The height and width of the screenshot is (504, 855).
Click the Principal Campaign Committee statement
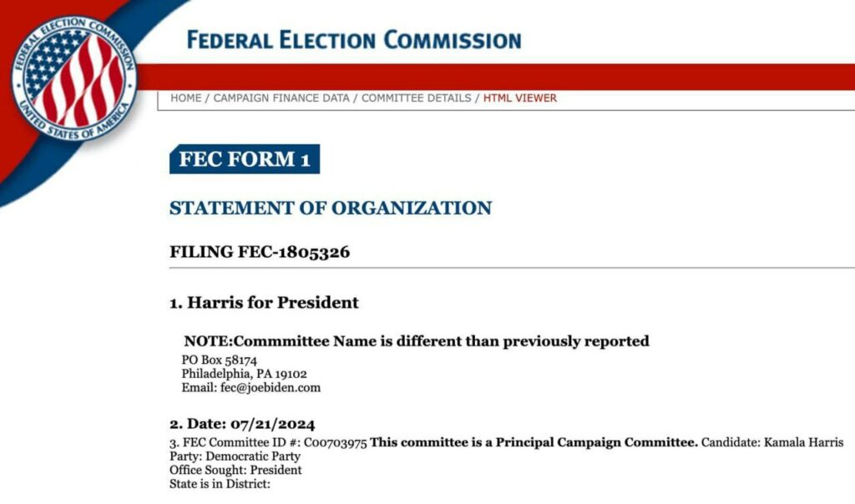pos(534,442)
